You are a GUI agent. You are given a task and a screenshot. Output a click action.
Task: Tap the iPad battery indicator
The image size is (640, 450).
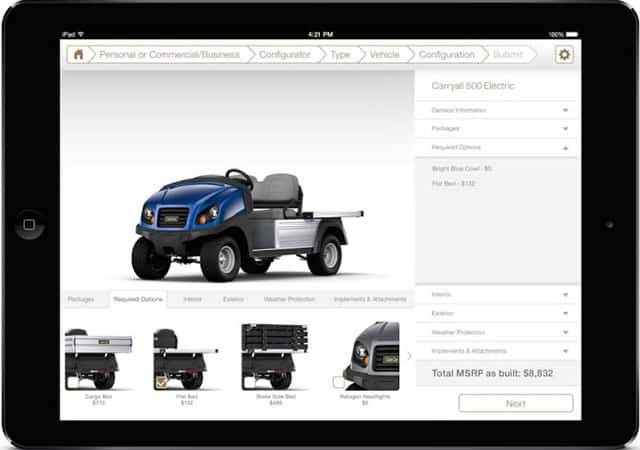click(x=572, y=34)
